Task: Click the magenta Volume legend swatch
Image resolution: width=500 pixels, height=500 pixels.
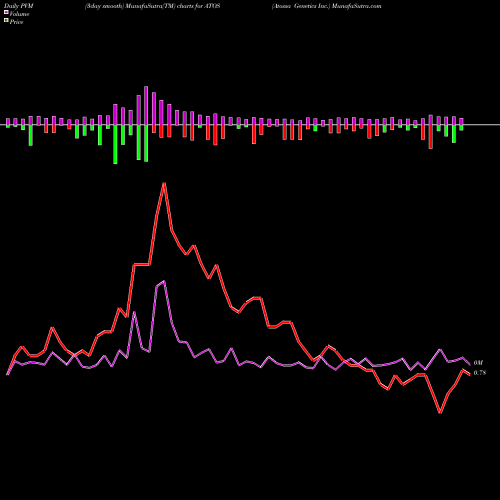Action: (6, 13)
